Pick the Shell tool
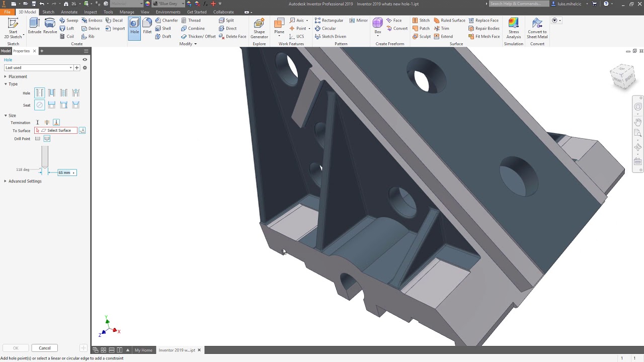Viewport: 644px width, 362px height. click(163, 29)
